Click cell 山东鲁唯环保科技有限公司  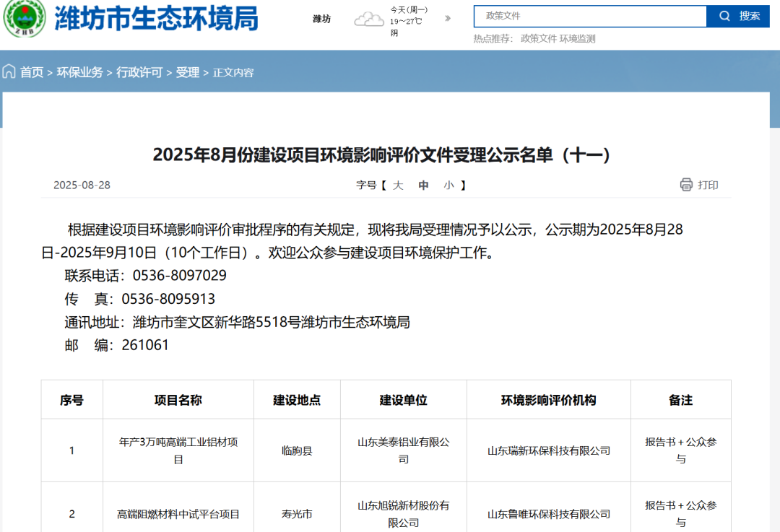pos(549,514)
